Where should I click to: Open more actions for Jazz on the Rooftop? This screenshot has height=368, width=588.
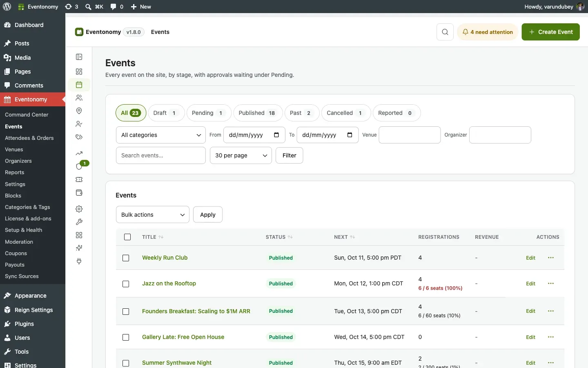tap(551, 283)
